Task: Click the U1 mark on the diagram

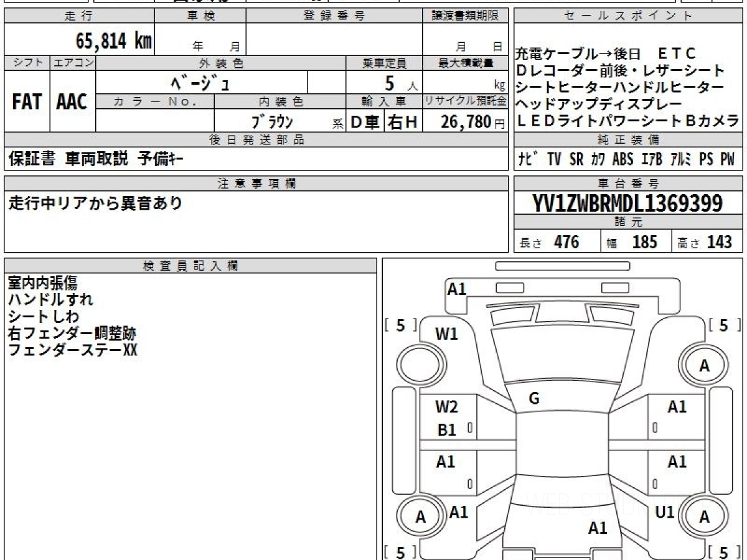Action: [x=665, y=512]
